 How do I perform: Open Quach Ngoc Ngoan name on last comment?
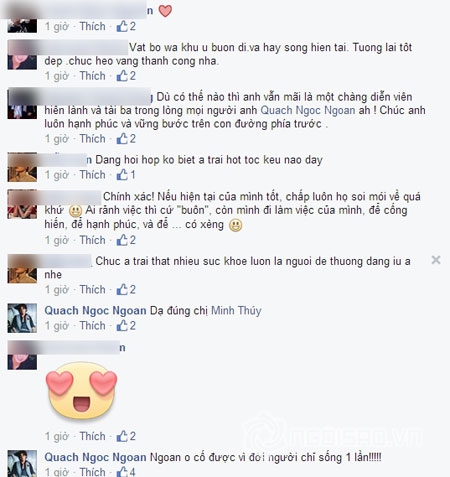(x=95, y=457)
